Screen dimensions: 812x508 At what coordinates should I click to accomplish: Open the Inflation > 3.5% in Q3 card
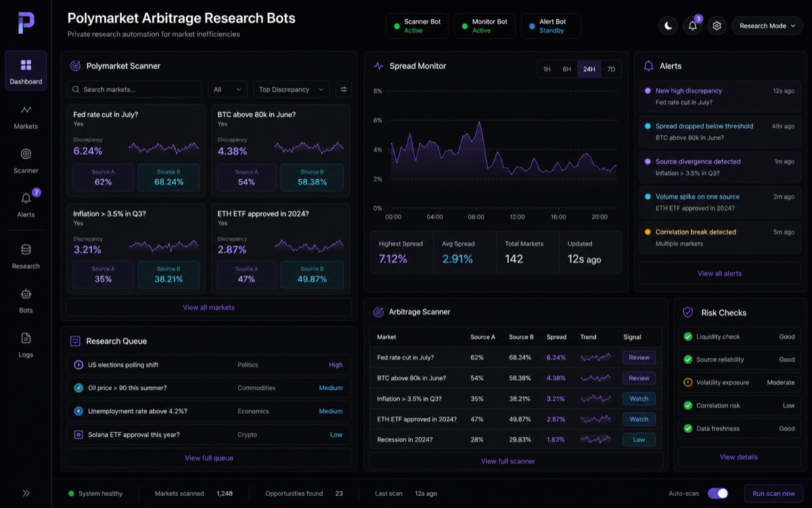point(136,249)
